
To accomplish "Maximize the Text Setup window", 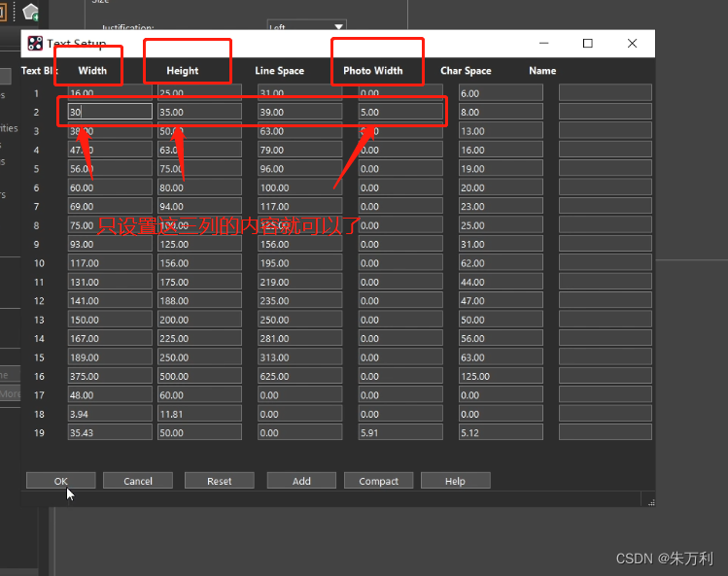I will 588,43.
